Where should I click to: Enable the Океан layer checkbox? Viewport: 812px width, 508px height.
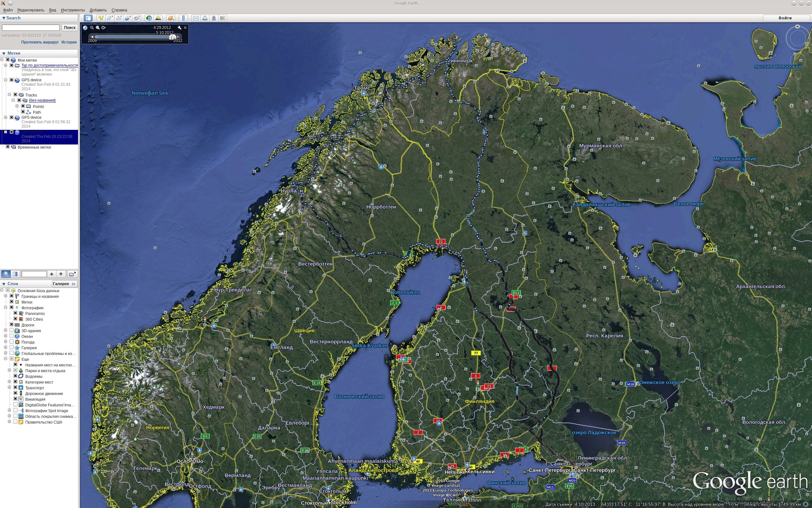click(x=11, y=336)
